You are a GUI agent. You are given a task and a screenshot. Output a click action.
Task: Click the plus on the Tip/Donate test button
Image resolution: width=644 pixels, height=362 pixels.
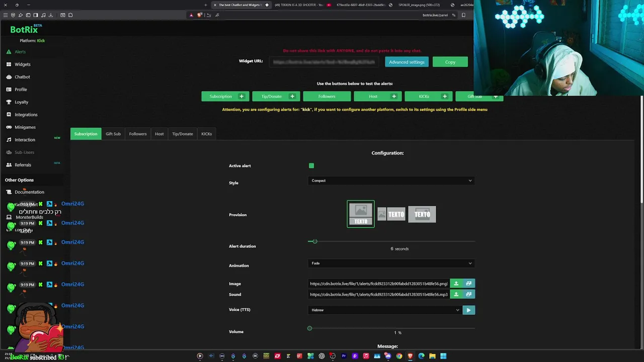(x=292, y=97)
